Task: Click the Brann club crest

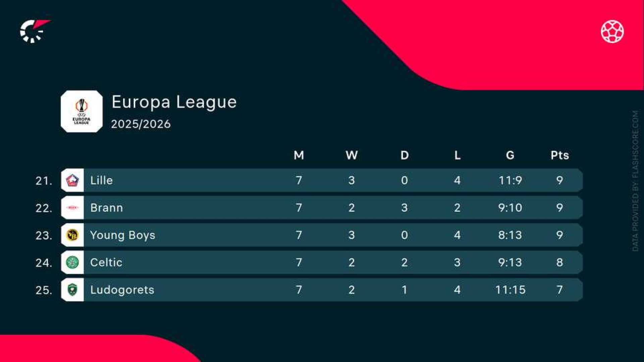Action: [x=72, y=208]
